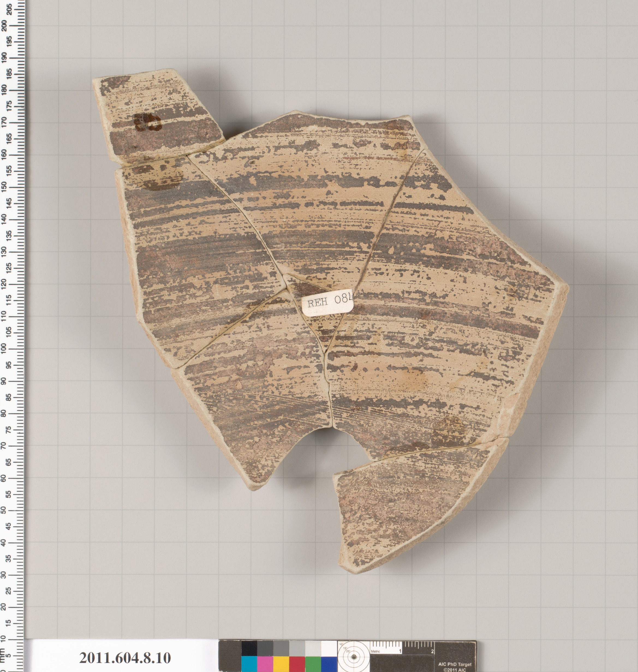Click the circular focus target
638x672 pixels.
(x=353, y=656)
